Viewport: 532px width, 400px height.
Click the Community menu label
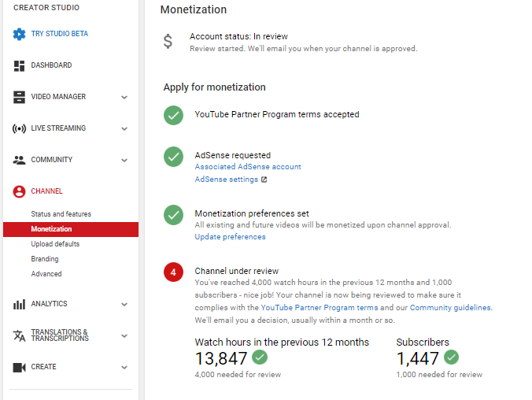point(52,160)
